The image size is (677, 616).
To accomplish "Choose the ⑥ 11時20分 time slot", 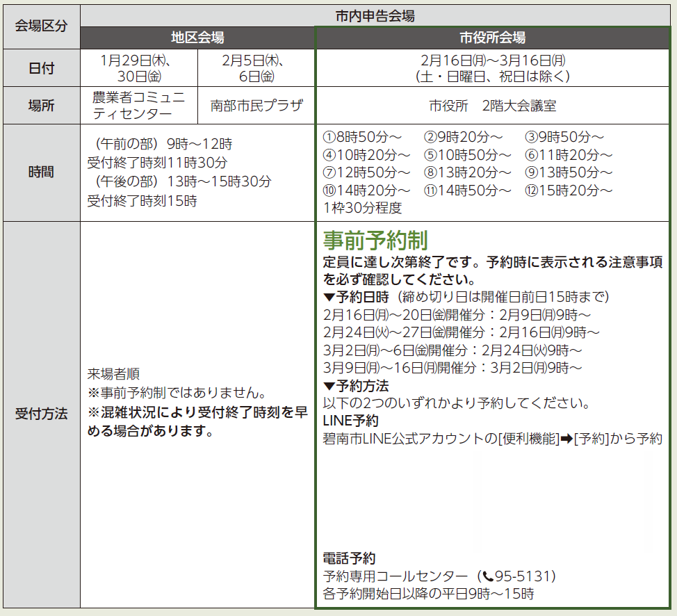I will (x=569, y=154).
